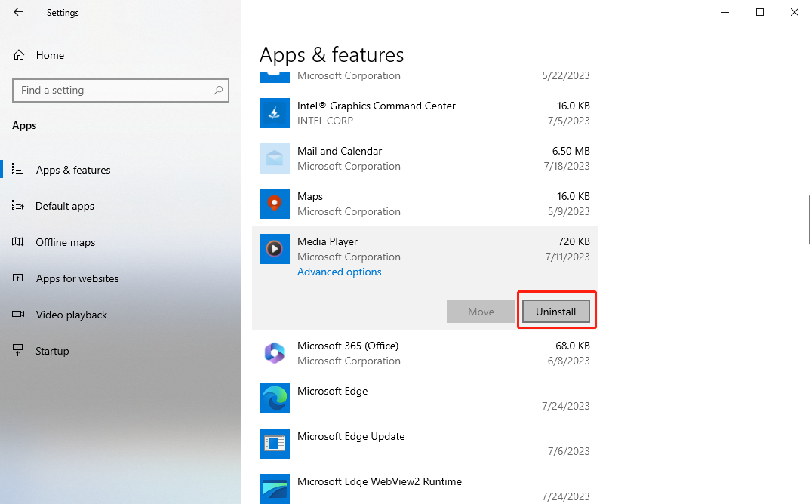Focus the Find a setting search box
This screenshot has width=812, height=504.
tap(121, 90)
